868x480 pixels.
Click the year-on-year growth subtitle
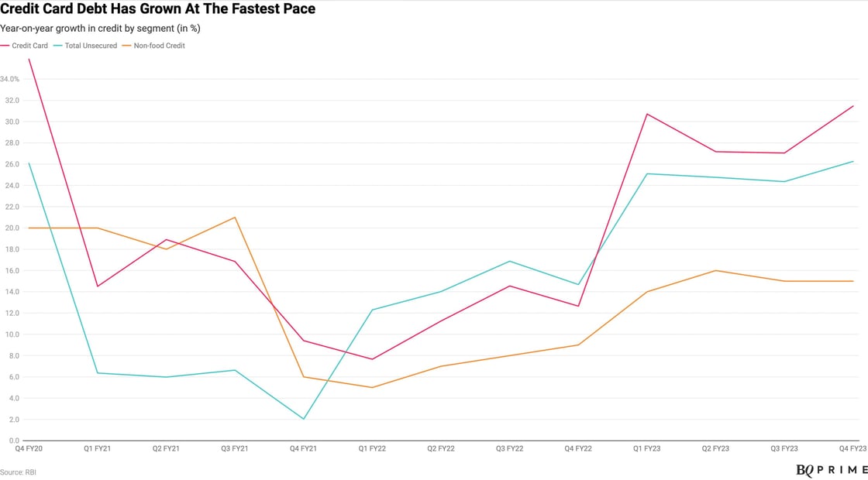tap(101, 29)
